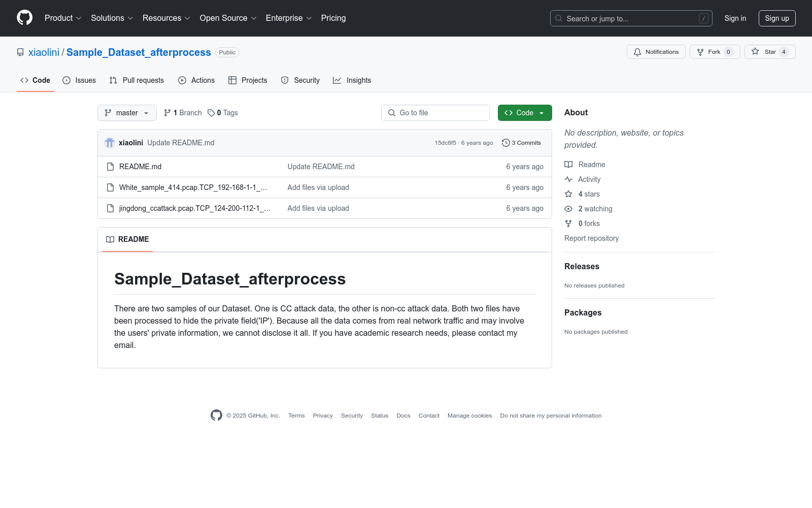
Task: Expand the Open Source menu
Action: [228, 18]
